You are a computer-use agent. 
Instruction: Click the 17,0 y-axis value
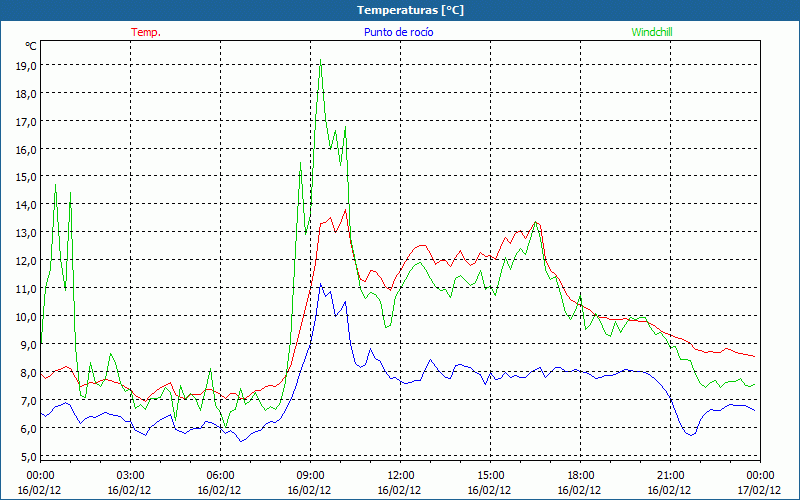coord(27,121)
